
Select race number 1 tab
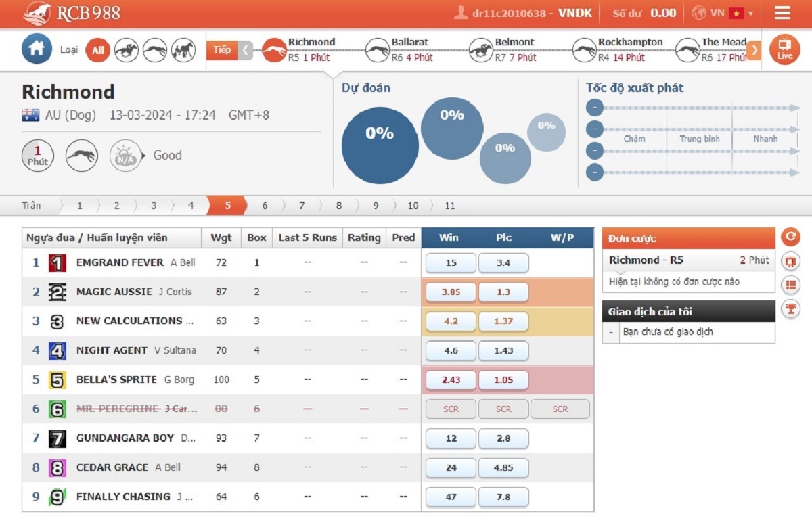tap(80, 206)
